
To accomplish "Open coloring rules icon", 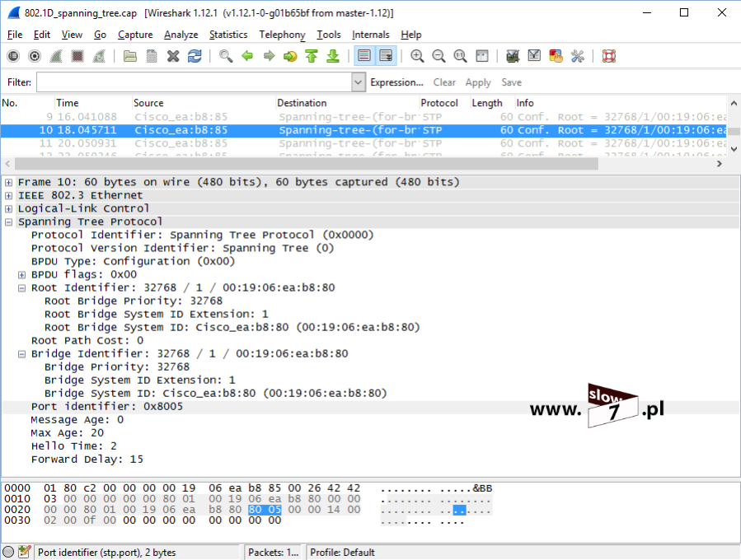I will point(556,56).
